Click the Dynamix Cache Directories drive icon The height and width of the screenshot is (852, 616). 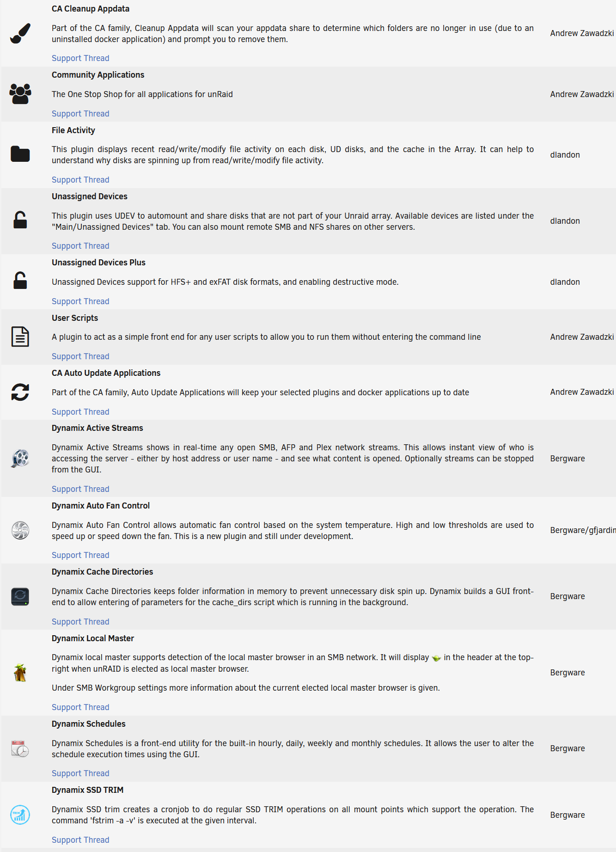[20, 596]
